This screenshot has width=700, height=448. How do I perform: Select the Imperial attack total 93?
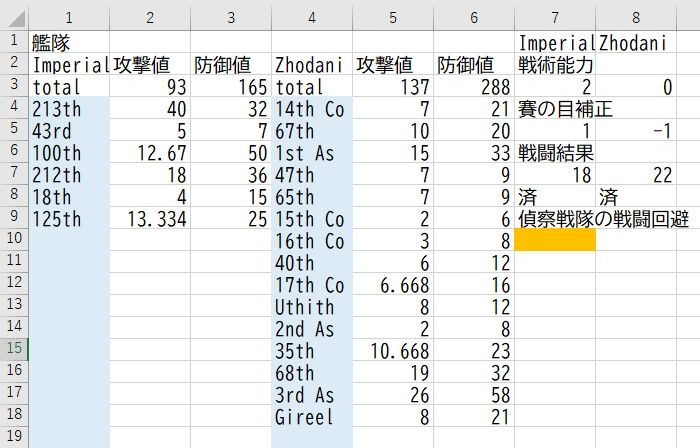pos(150,86)
